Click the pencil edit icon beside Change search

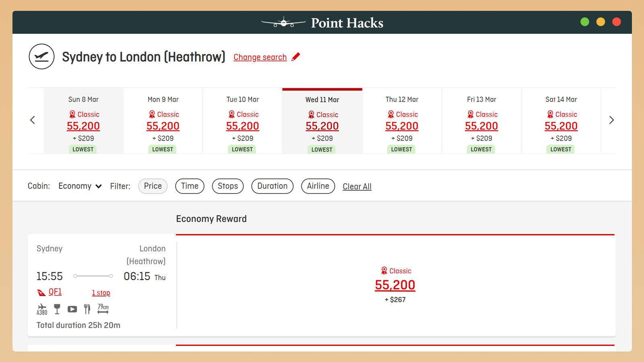(x=296, y=57)
